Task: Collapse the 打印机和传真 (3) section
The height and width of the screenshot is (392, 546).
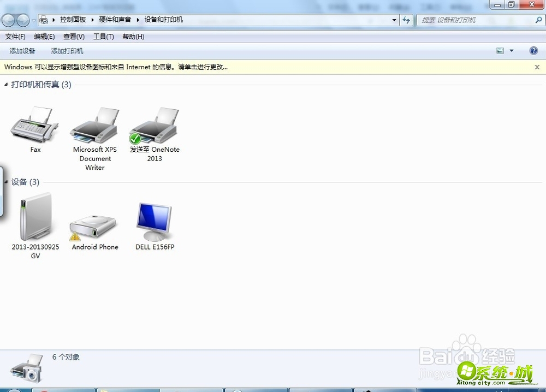Action: [x=5, y=85]
